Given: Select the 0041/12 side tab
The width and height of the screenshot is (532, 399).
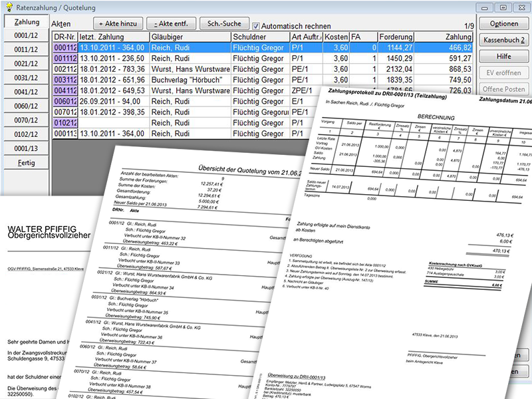Looking at the screenshot, I should click(25, 92).
